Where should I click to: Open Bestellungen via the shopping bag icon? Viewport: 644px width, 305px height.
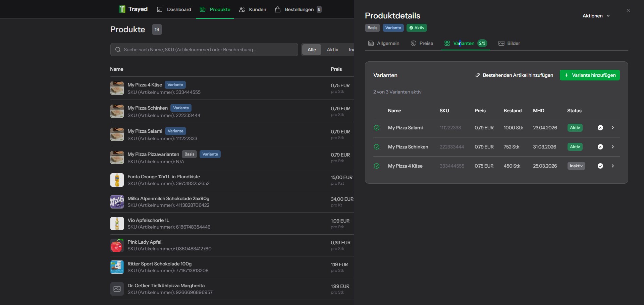278,9
